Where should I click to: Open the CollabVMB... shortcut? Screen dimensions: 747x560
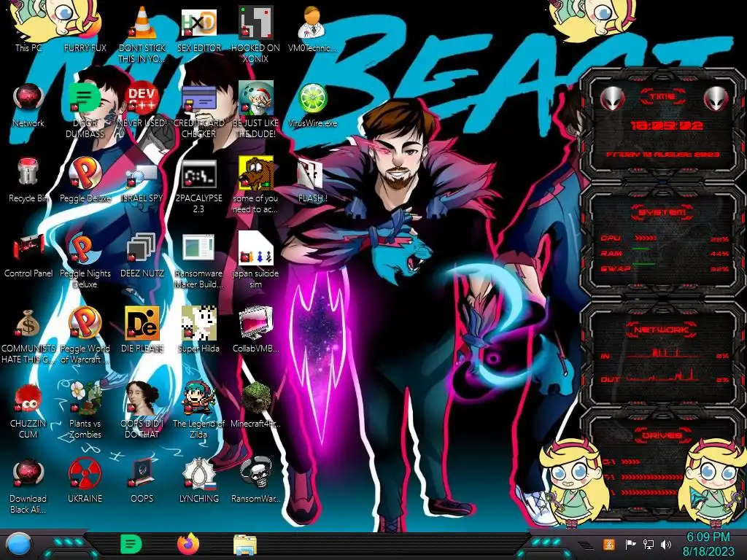(256, 330)
